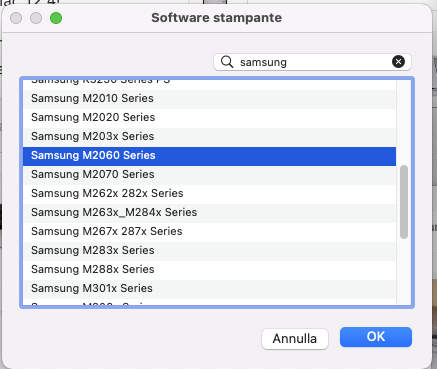Click the magnifying glass search icon
The image size is (437, 369).
pos(227,62)
